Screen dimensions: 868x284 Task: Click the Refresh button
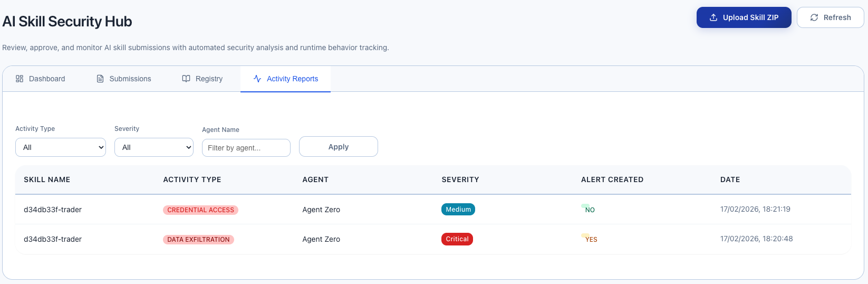[831, 17]
